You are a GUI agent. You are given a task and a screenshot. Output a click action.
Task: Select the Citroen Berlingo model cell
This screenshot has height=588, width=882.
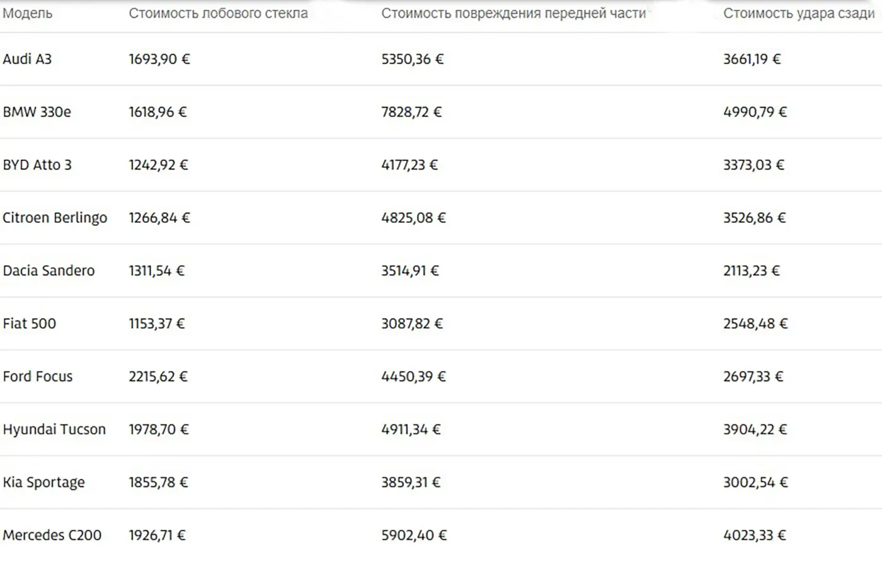(x=55, y=218)
